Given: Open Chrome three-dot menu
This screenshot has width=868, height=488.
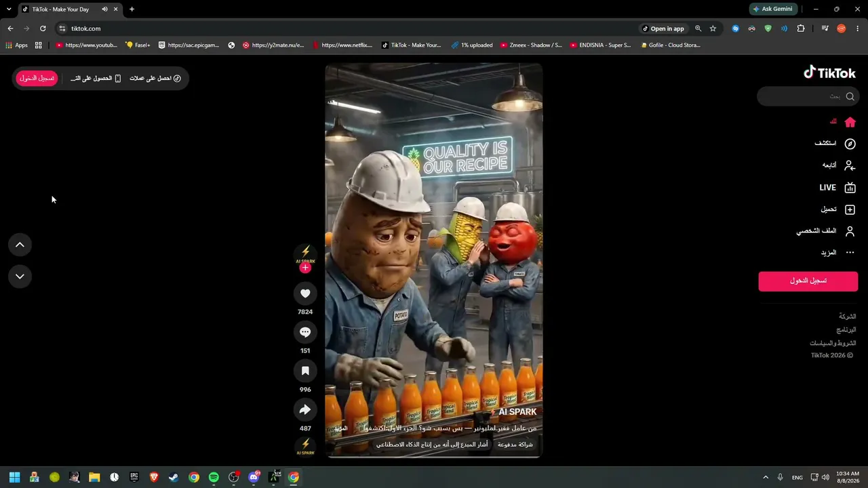Looking at the screenshot, I should pos(858,28).
